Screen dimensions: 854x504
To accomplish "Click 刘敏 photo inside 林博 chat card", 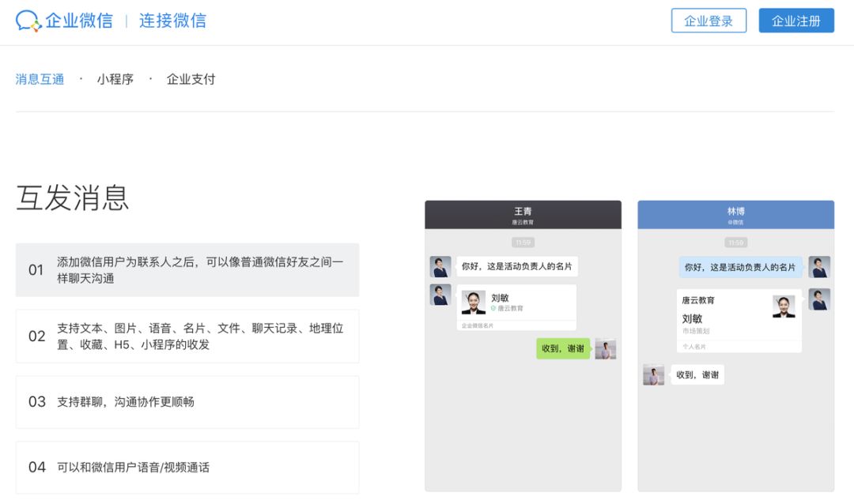I will coord(784,307).
